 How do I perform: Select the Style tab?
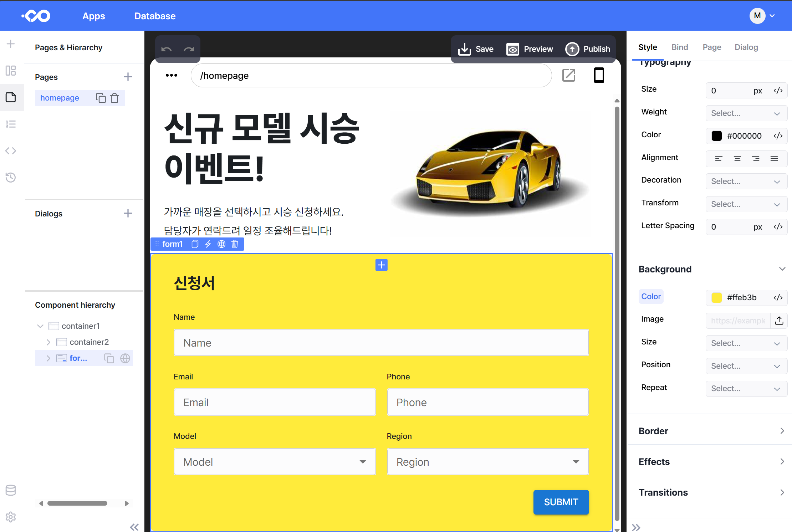click(648, 47)
